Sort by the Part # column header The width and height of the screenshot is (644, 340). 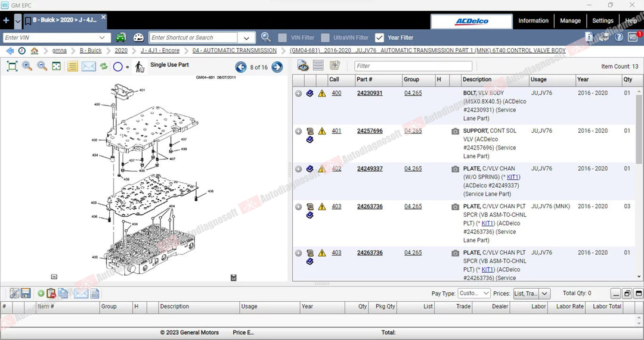tap(378, 80)
